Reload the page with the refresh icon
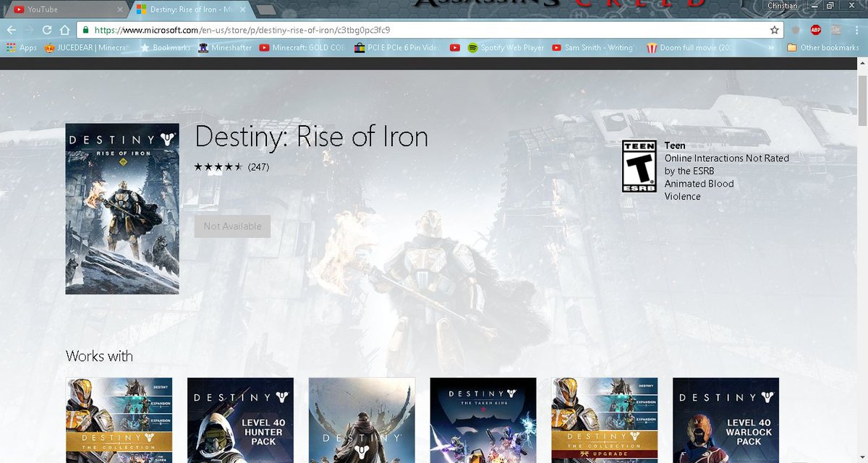This screenshot has height=463, width=868. click(x=47, y=30)
